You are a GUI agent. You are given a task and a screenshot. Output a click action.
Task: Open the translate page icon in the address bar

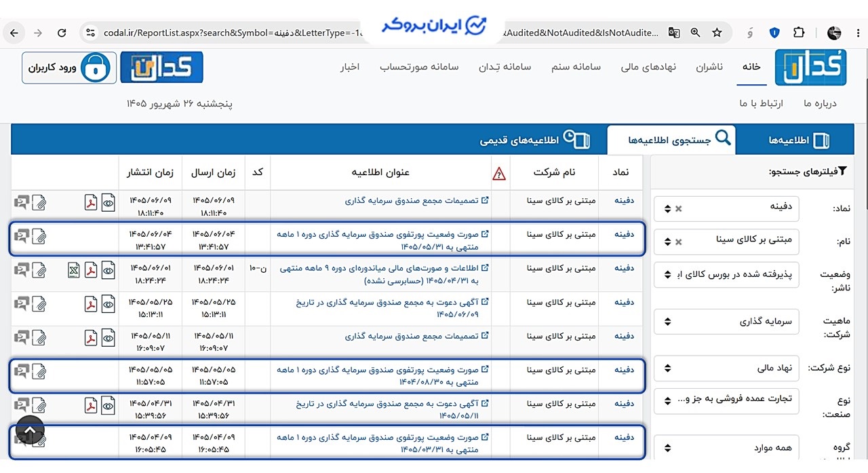pos(673,33)
